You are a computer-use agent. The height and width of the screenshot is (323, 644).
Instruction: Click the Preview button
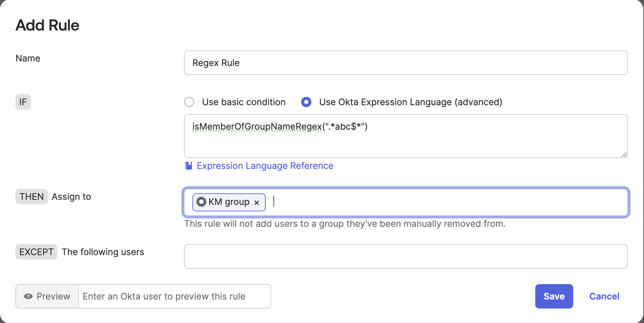(x=47, y=296)
